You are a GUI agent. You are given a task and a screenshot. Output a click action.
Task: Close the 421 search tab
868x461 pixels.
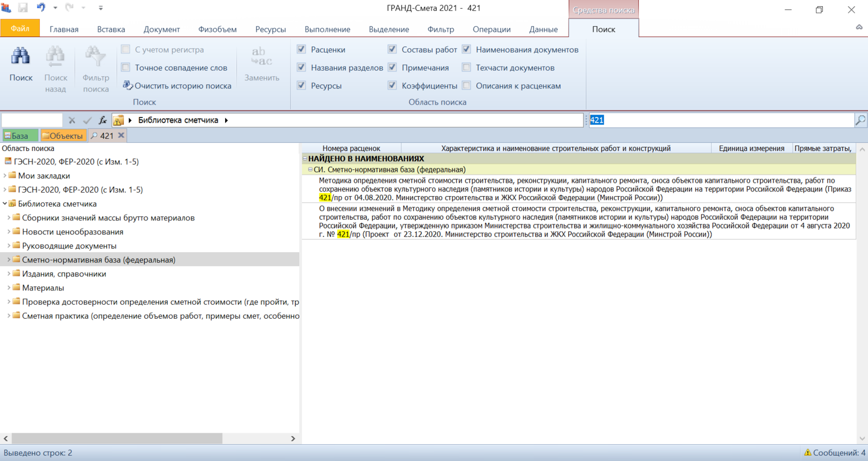coord(121,135)
